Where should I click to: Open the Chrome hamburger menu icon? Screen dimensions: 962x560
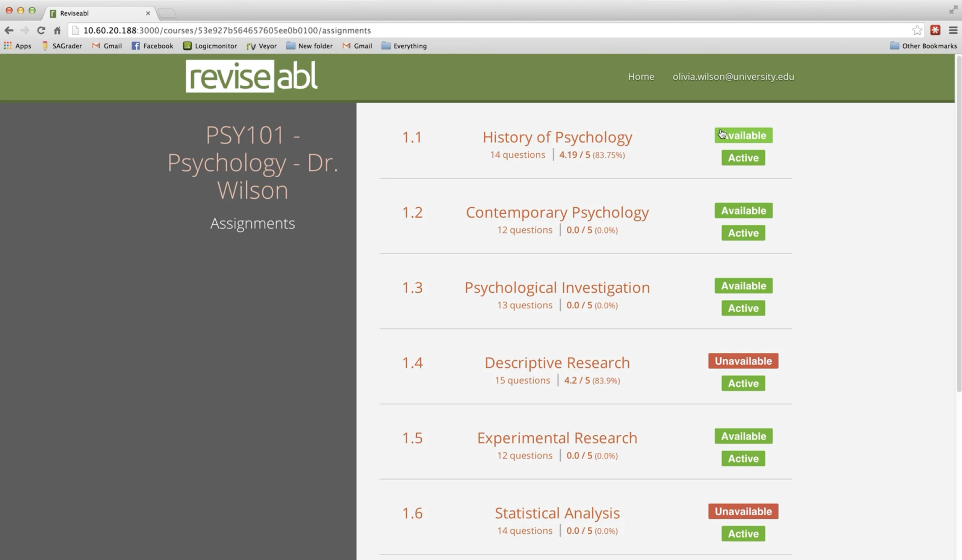click(953, 30)
